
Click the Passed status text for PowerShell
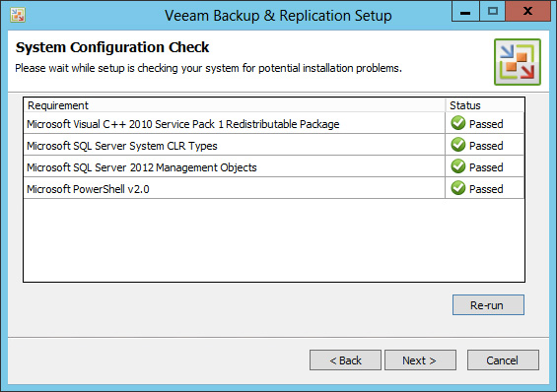tap(486, 189)
